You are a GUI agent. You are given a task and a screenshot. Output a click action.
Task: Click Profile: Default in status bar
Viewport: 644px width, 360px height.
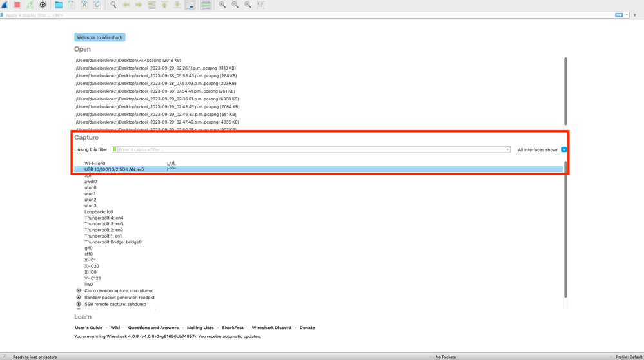[629, 357]
